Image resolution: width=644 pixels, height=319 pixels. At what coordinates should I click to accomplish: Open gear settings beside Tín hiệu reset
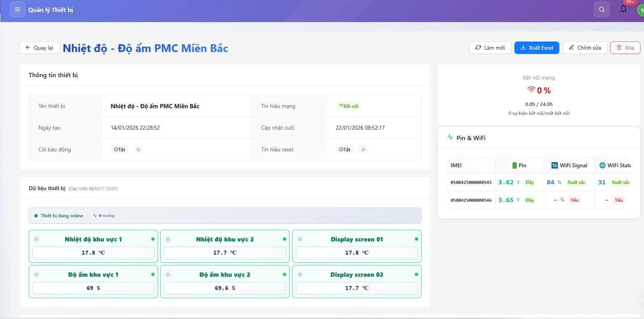pyautogui.click(x=363, y=149)
